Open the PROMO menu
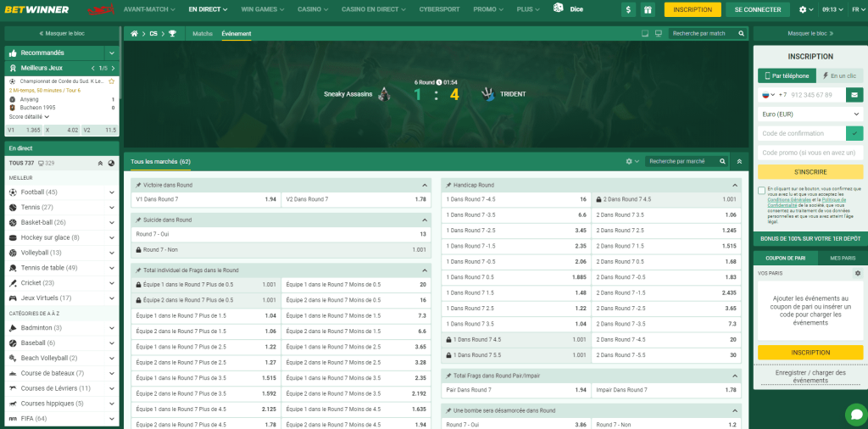 pos(489,9)
